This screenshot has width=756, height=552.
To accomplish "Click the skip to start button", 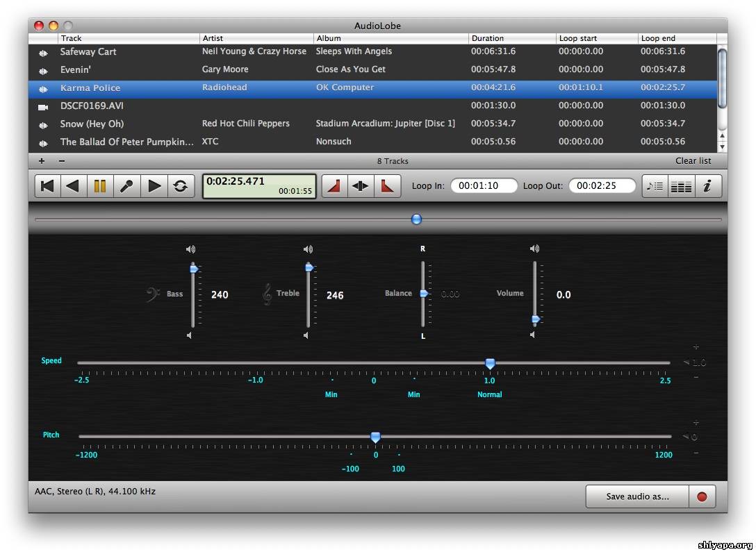I will pyautogui.click(x=47, y=186).
